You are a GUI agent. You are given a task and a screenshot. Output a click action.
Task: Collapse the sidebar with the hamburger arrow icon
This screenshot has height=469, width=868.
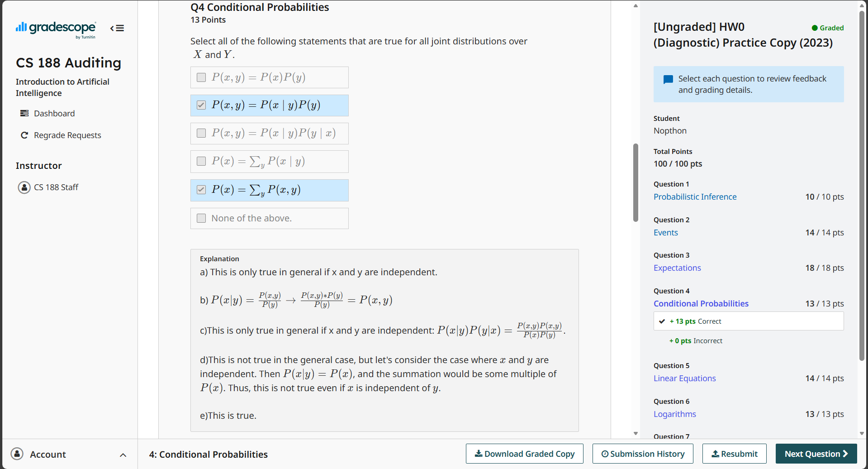[x=117, y=29]
